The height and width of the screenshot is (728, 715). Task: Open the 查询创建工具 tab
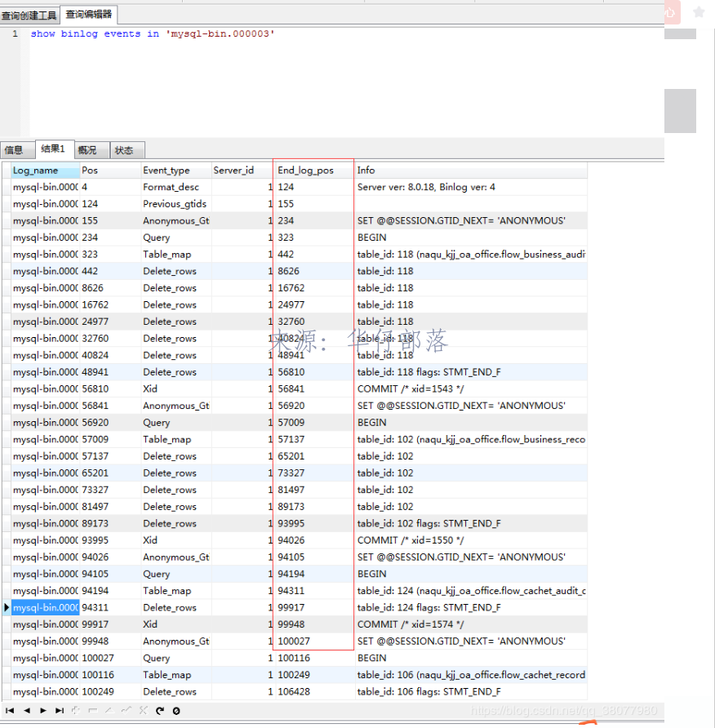coord(29,16)
